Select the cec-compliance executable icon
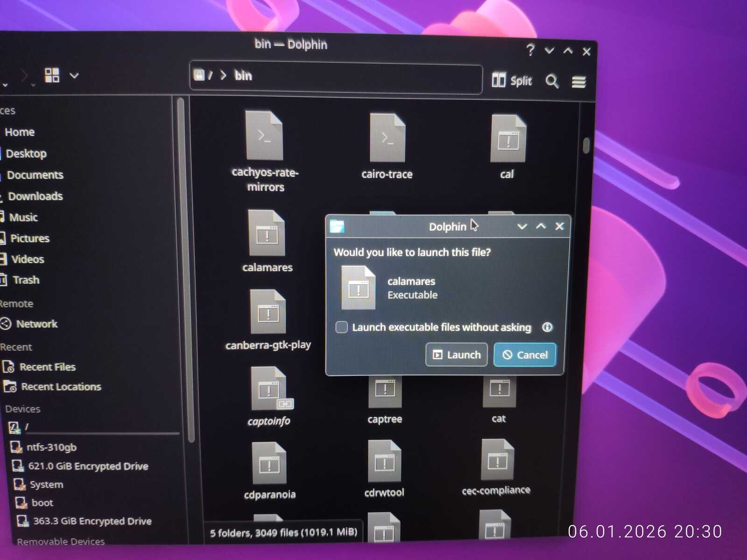This screenshot has height=560, width=747. (498, 460)
